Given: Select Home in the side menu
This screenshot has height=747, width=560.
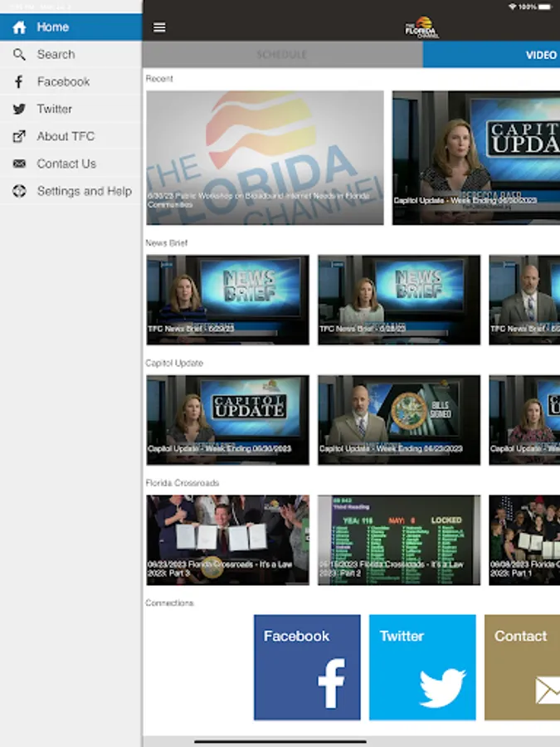Looking at the screenshot, I should pos(71,27).
